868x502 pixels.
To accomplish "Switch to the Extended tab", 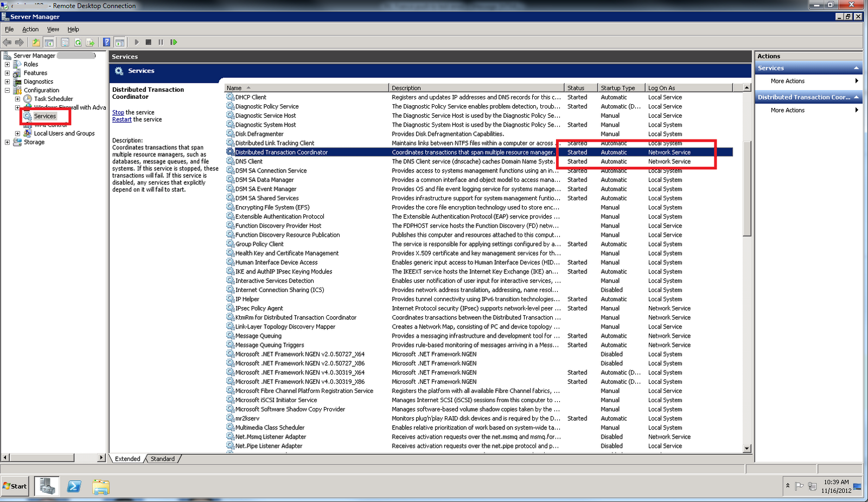I will coord(127,459).
